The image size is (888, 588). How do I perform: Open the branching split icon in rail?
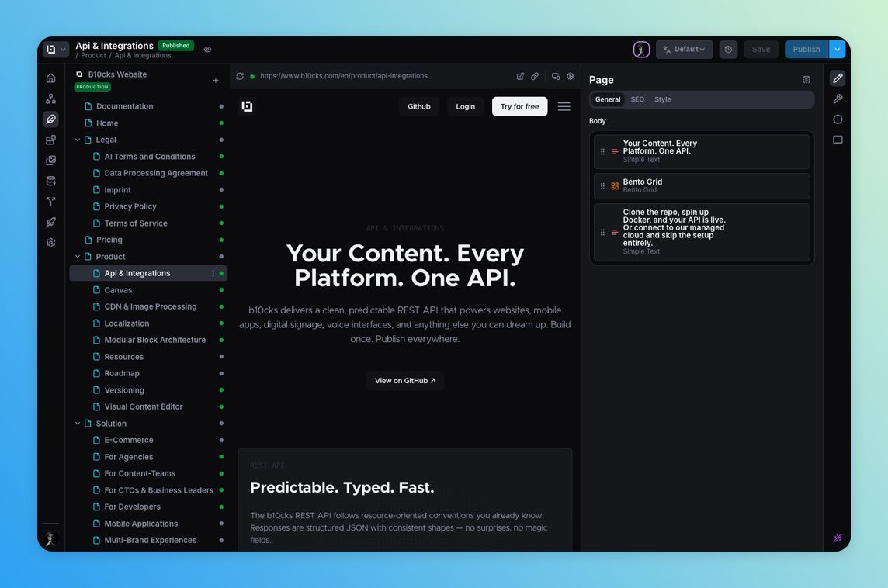point(51,202)
